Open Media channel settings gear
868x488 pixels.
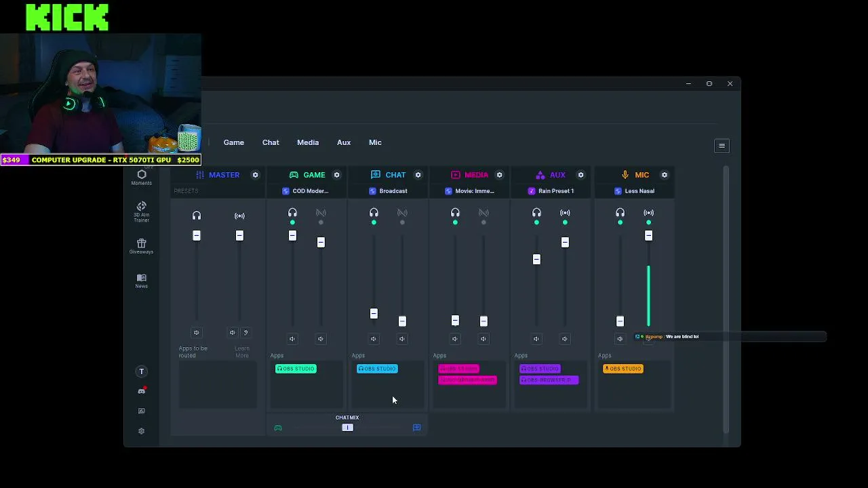tap(500, 175)
